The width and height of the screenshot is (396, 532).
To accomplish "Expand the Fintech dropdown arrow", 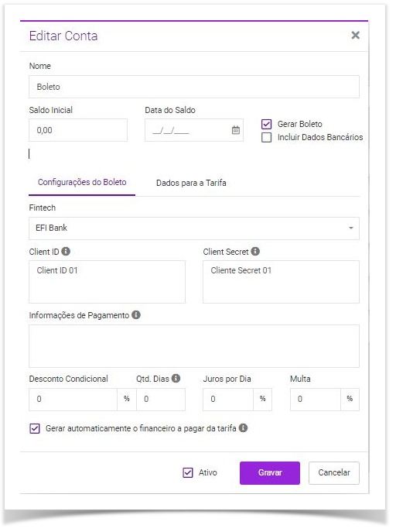I will pos(351,228).
